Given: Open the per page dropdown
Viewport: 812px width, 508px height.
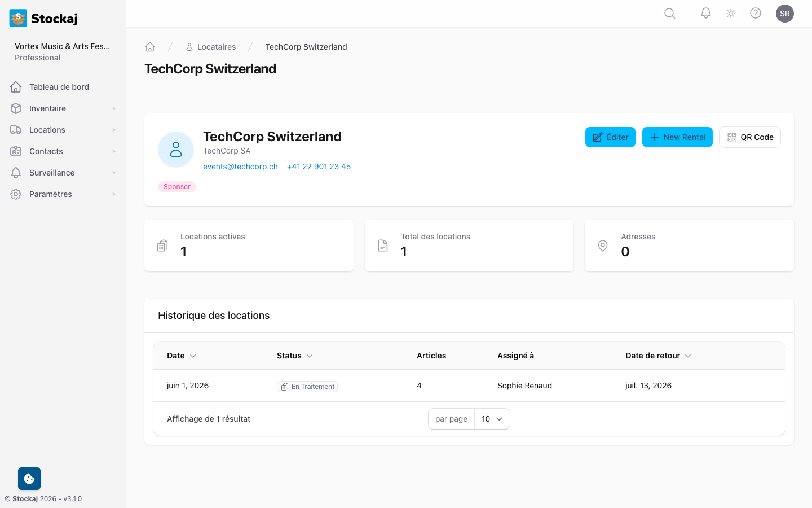Looking at the screenshot, I should 492,419.
